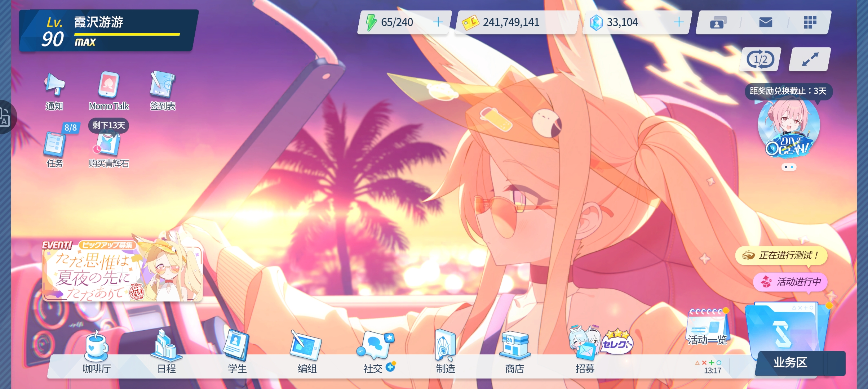Tap the gold credits icon
The width and height of the screenshot is (868, 389).
pos(470,22)
